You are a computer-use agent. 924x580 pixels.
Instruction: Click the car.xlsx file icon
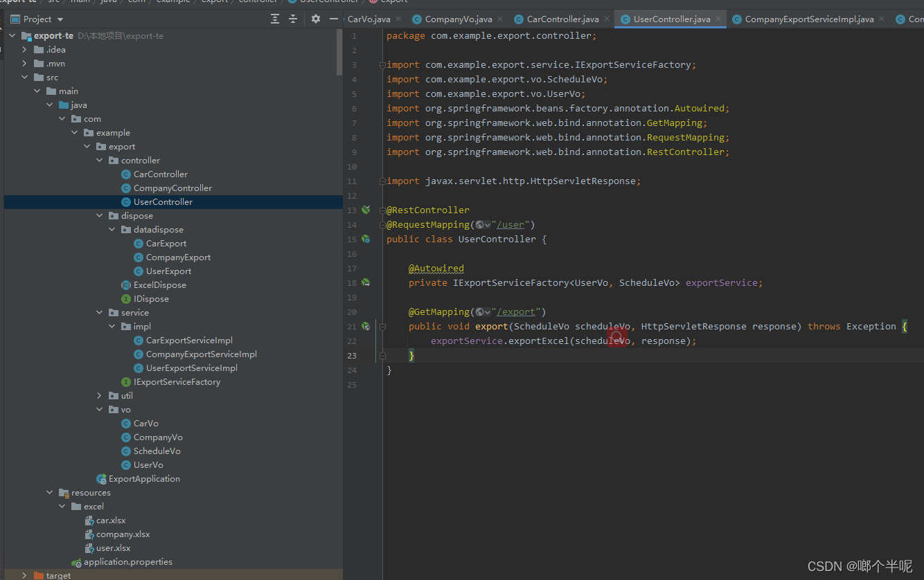tap(89, 520)
